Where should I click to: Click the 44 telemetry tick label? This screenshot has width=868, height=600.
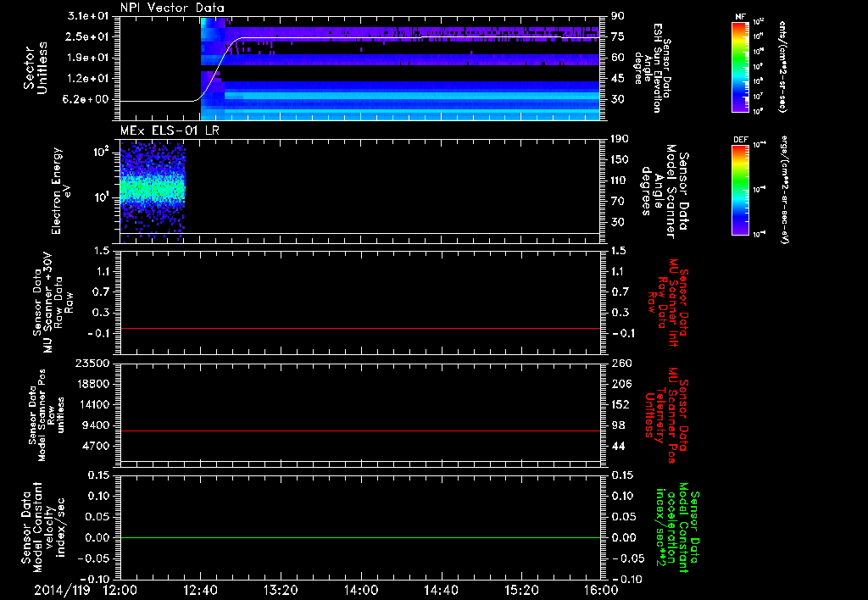click(x=617, y=446)
